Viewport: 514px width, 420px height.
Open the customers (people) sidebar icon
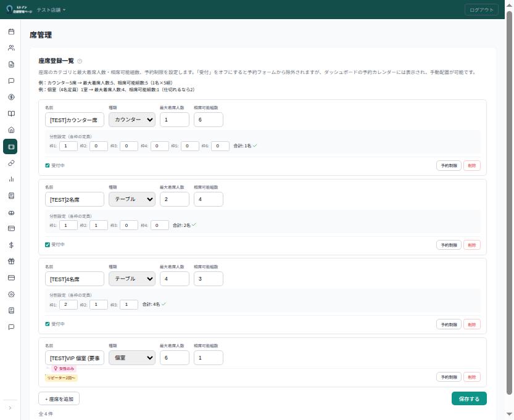11,48
